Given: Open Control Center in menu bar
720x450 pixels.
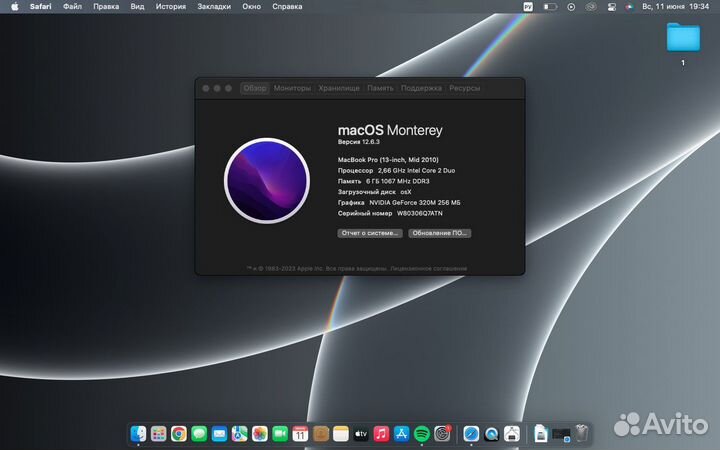Looking at the screenshot, I should point(612,7).
